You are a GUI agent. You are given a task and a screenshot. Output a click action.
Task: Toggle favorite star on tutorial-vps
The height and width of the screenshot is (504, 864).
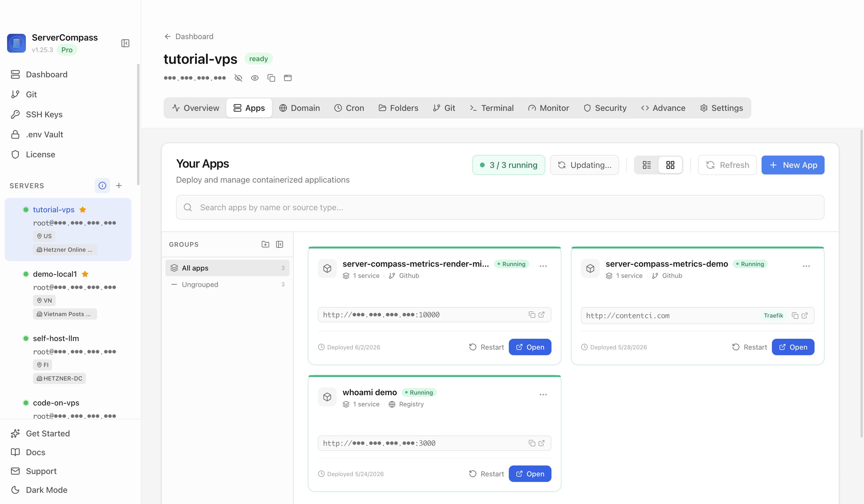pos(83,209)
